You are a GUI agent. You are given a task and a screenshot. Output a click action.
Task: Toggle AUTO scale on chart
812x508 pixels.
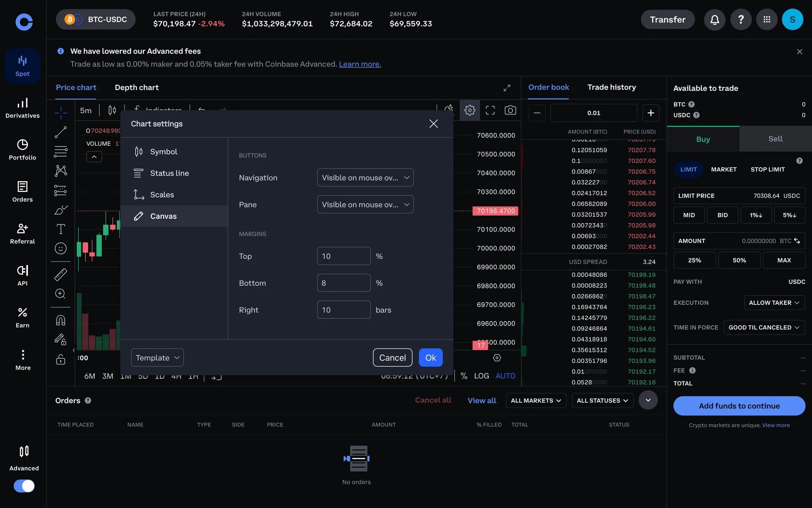pyautogui.click(x=505, y=376)
